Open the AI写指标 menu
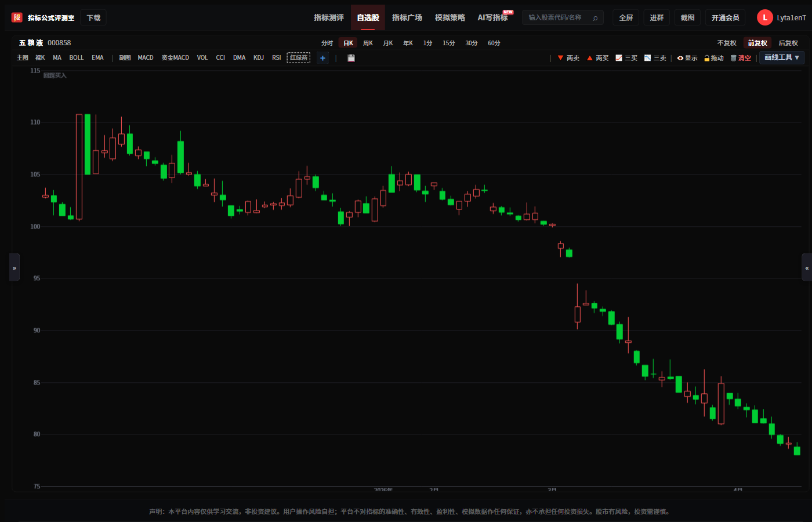Viewport: 812px width, 522px height. (x=492, y=17)
